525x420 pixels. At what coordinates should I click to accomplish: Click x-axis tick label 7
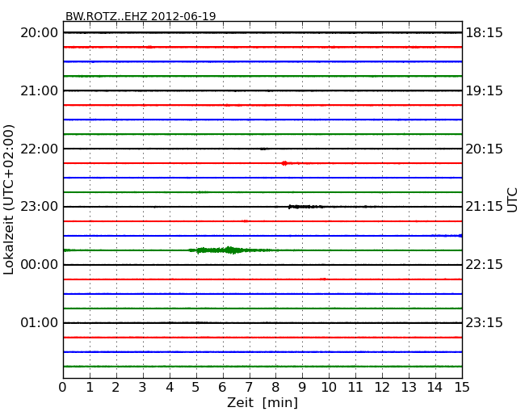pyautogui.click(x=249, y=387)
